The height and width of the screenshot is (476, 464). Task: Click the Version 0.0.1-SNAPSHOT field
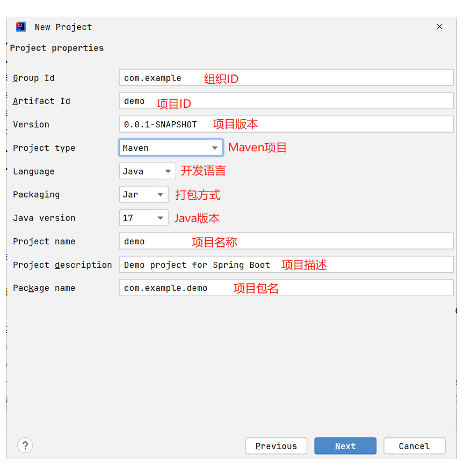pos(286,124)
